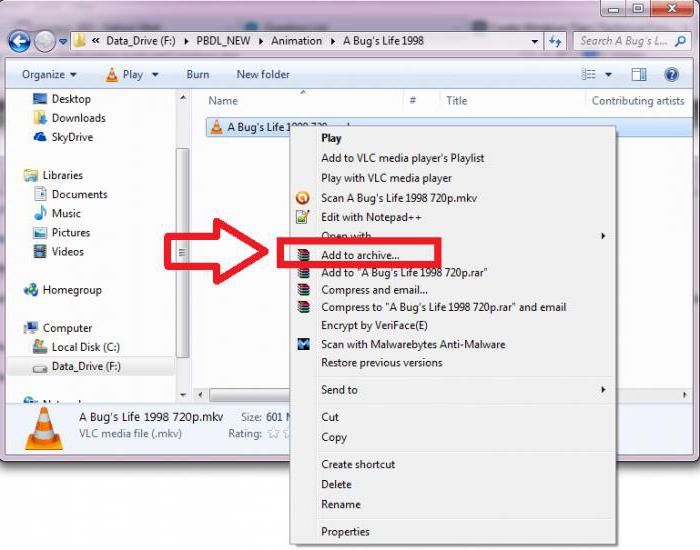
Task: Click the Refresh button beside address bar
Action: coord(555,42)
